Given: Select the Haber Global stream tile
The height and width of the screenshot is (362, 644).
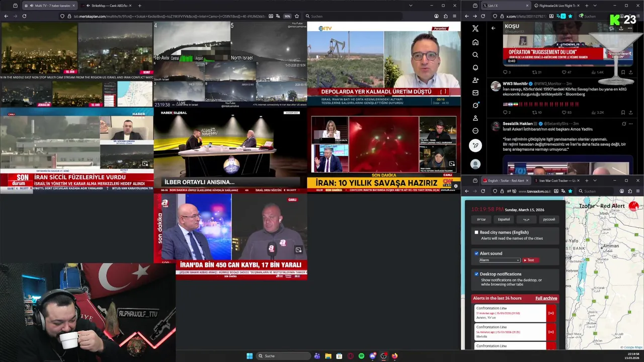Looking at the screenshot, I should [230, 150].
